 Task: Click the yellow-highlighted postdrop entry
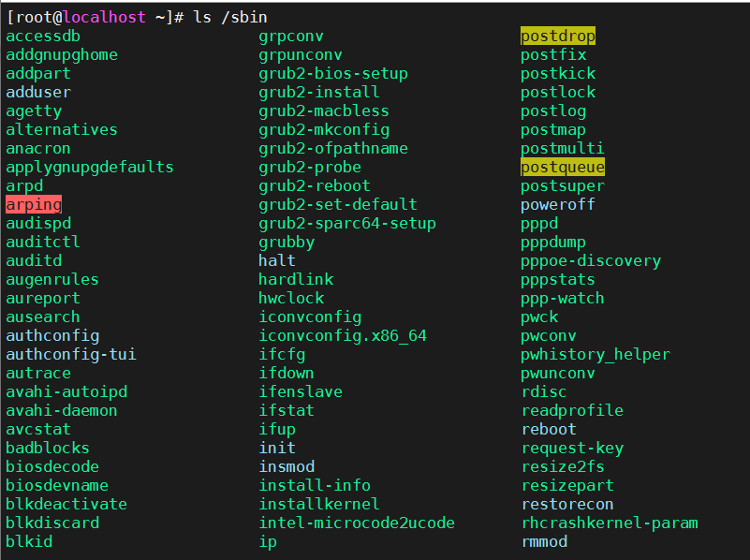pos(557,36)
